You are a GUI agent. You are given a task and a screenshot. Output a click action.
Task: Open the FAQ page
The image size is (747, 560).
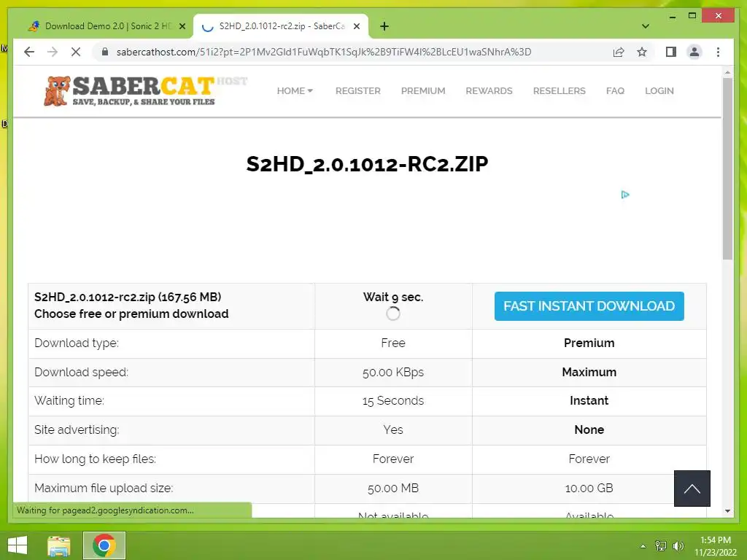615,90
